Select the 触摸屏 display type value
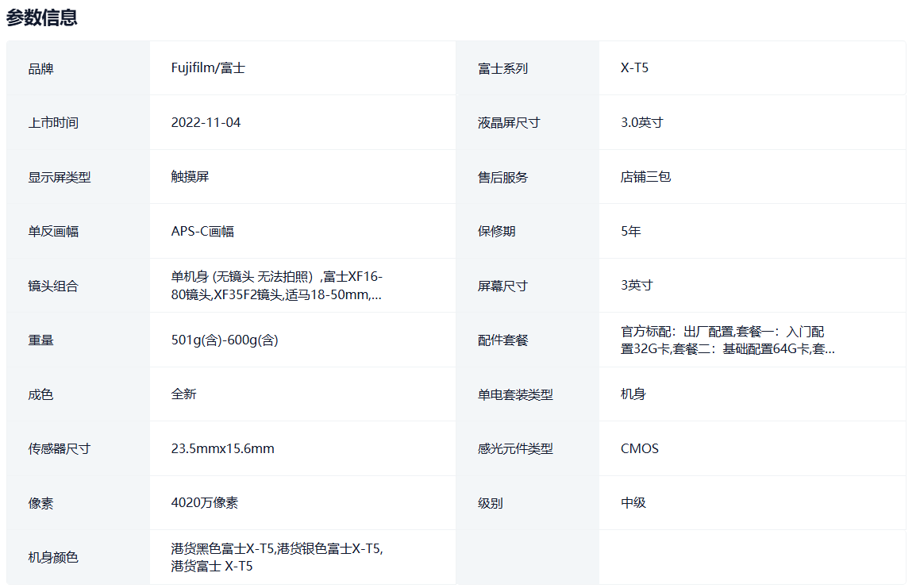The height and width of the screenshot is (588, 920). coord(190,177)
